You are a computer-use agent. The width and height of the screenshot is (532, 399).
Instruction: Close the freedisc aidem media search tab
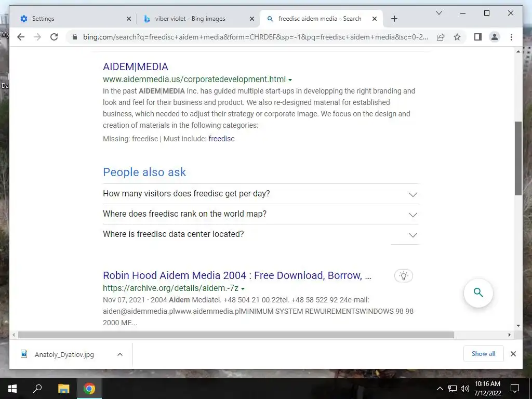tap(375, 19)
